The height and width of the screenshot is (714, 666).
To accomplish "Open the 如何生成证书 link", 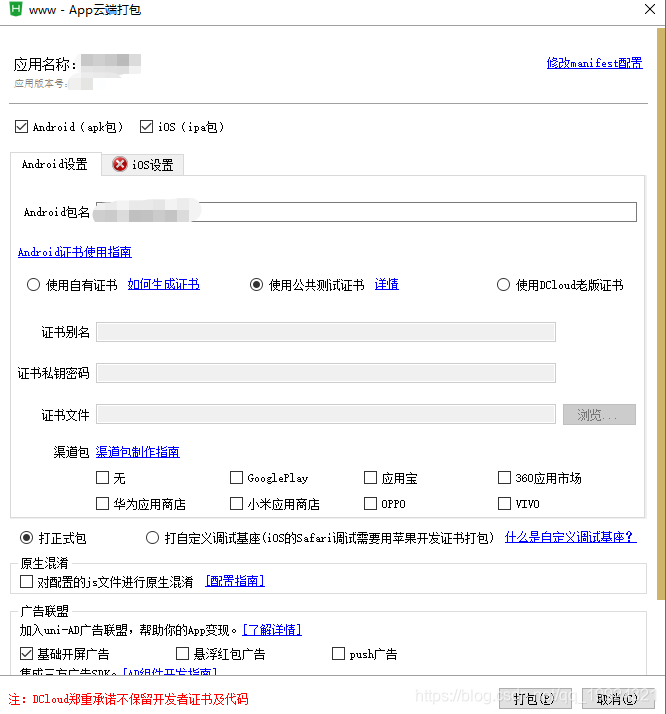I will [163, 284].
